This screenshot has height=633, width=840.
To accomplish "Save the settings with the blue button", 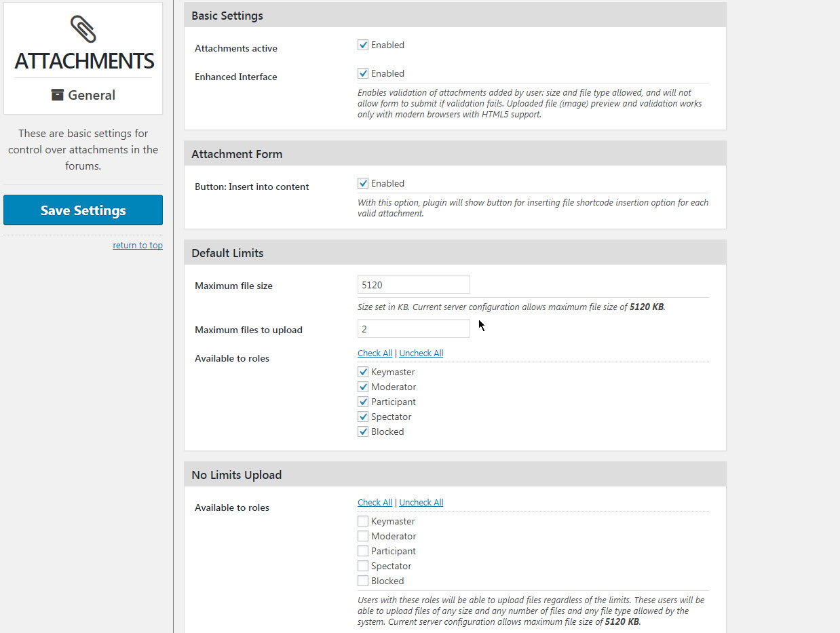I will coord(83,210).
